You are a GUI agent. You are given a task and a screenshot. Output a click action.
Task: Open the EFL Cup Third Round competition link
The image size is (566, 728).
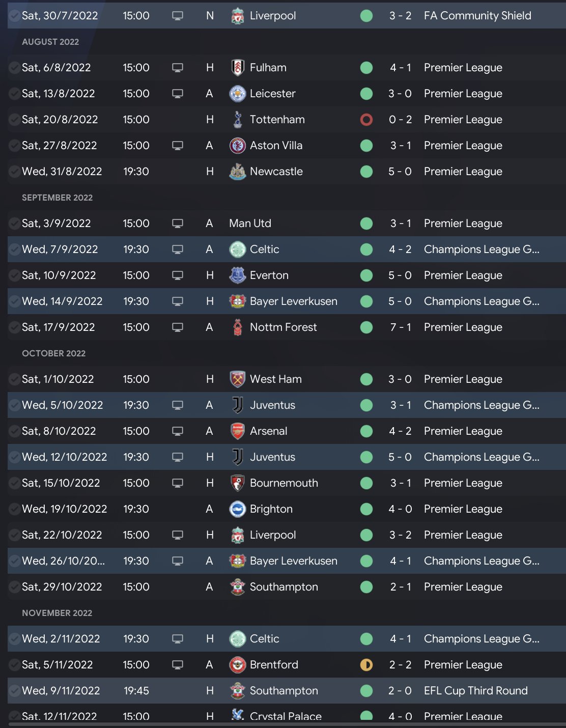475,691
